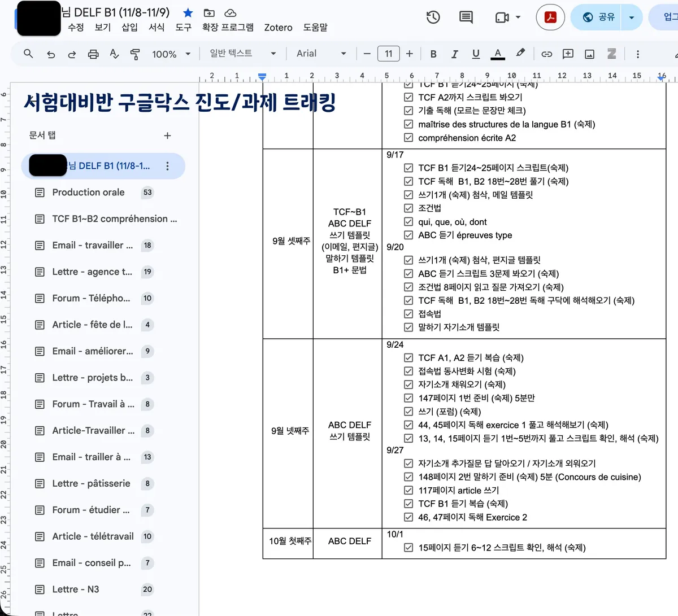
Task: Click the left indent marker on ruler
Action: (x=262, y=76)
